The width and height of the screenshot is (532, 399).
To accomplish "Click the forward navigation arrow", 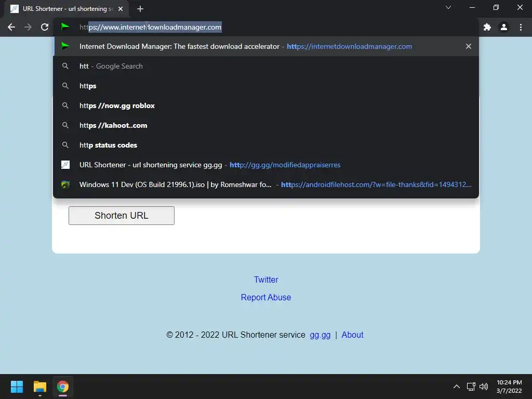I will [28, 27].
